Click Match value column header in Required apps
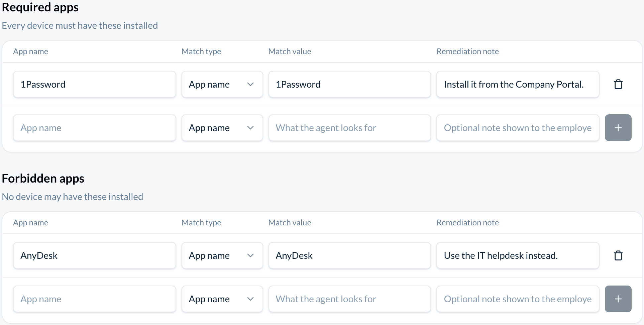The image size is (644, 325). (x=290, y=51)
